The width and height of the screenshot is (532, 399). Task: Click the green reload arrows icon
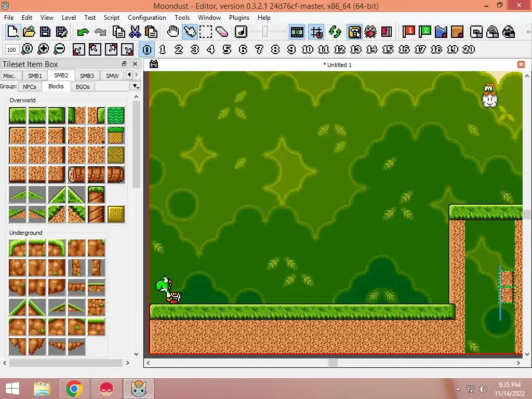point(335,32)
